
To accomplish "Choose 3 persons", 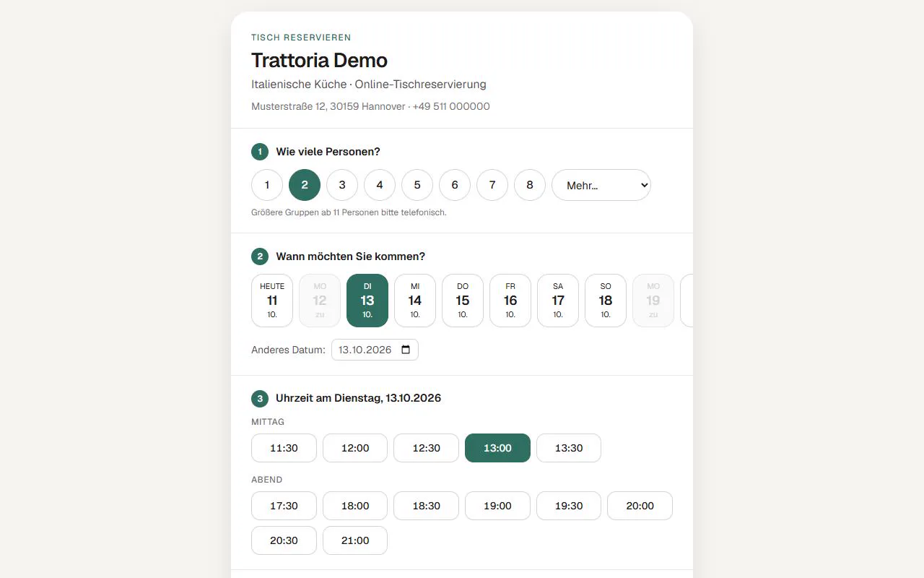I will pos(342,185).
